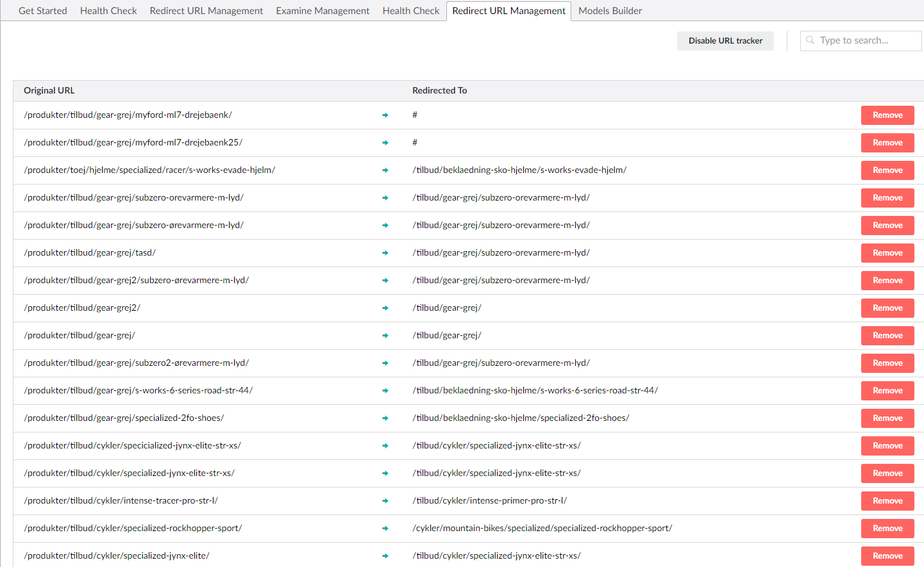924x567 pixels.
Task: Click the arrow icon in the specialized-2fo-shoes row
Action: (385, 418)
